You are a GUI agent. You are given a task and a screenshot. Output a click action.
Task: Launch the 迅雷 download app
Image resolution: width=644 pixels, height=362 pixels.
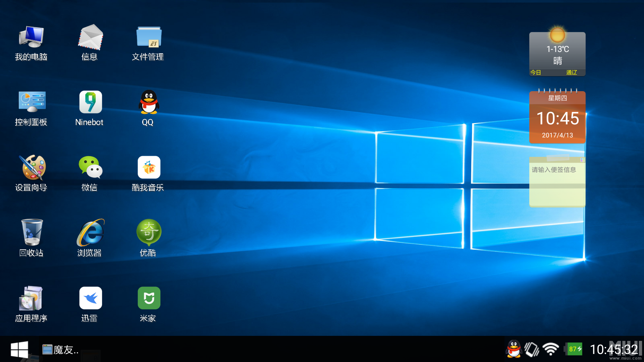90,298
